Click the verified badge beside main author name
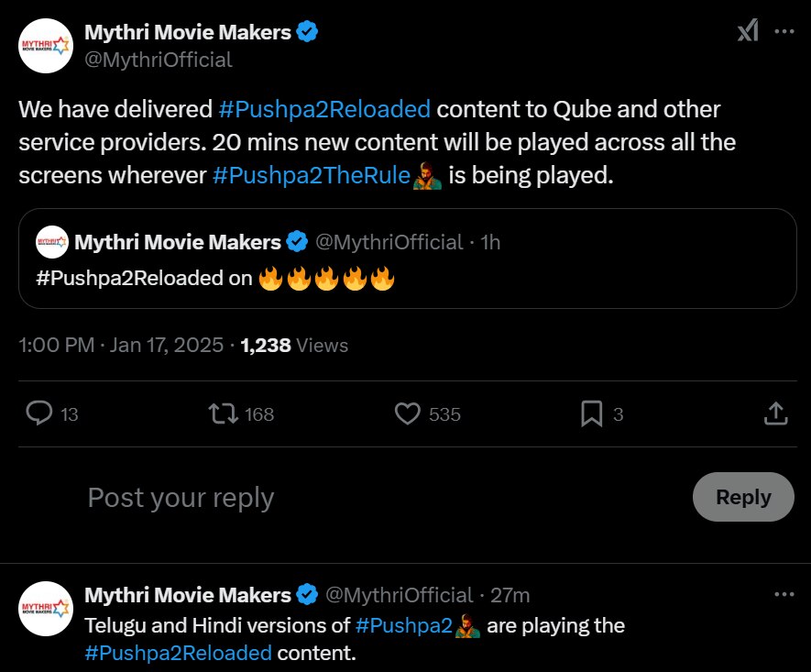 tap(307, 33)
